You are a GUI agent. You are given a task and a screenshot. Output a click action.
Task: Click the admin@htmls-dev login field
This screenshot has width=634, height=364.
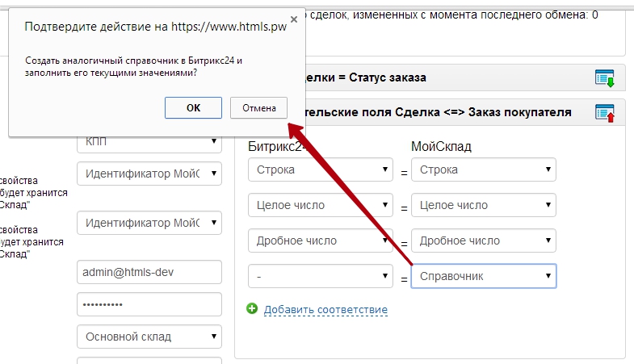pos(149,272)
